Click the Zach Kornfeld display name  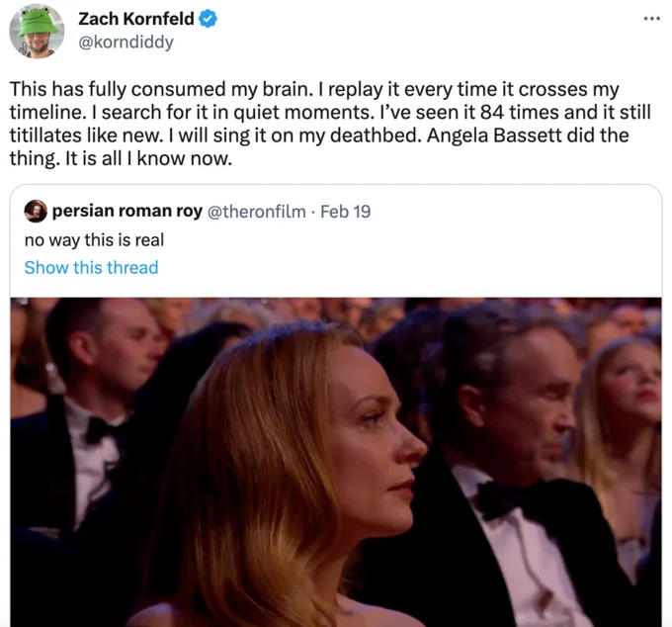click(x=135, y=19)
